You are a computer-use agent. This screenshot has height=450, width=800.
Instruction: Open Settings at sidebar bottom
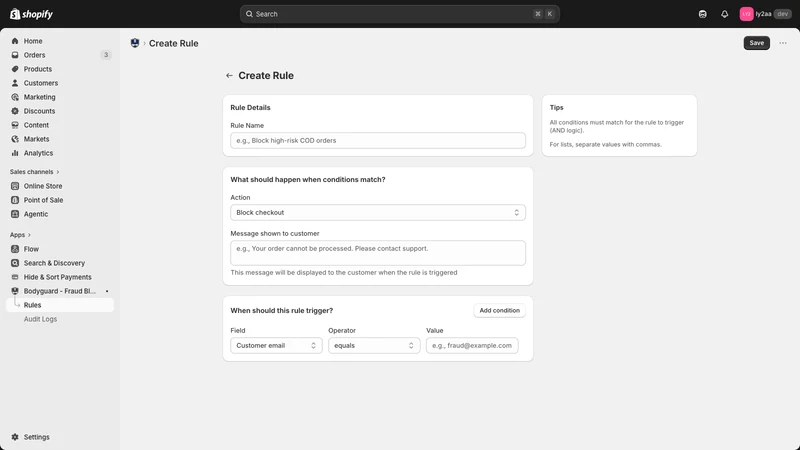[36, 437]
